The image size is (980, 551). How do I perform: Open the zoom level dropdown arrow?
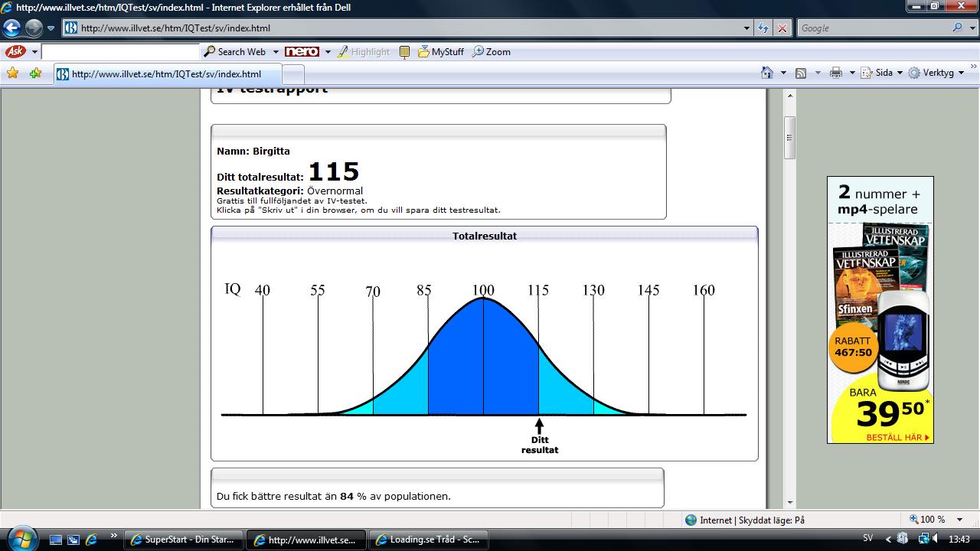coord(959,520)
